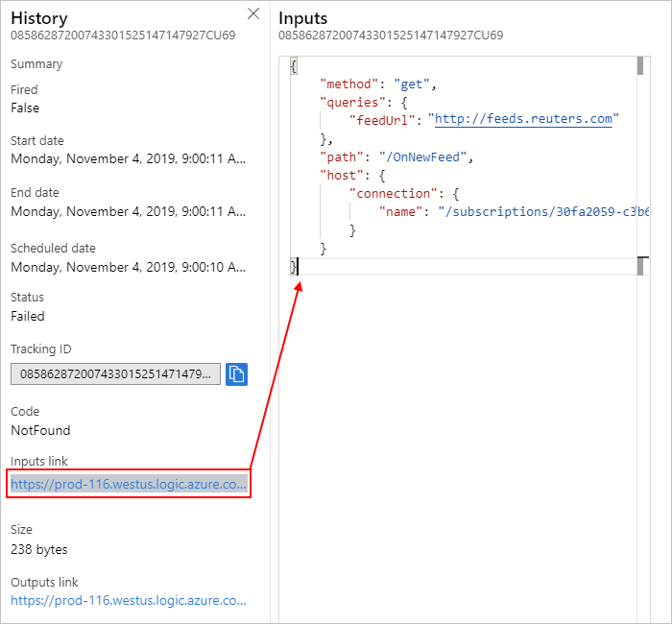Click the Tracking ID text field
672x624 pixels.
[x=115, y=373]
